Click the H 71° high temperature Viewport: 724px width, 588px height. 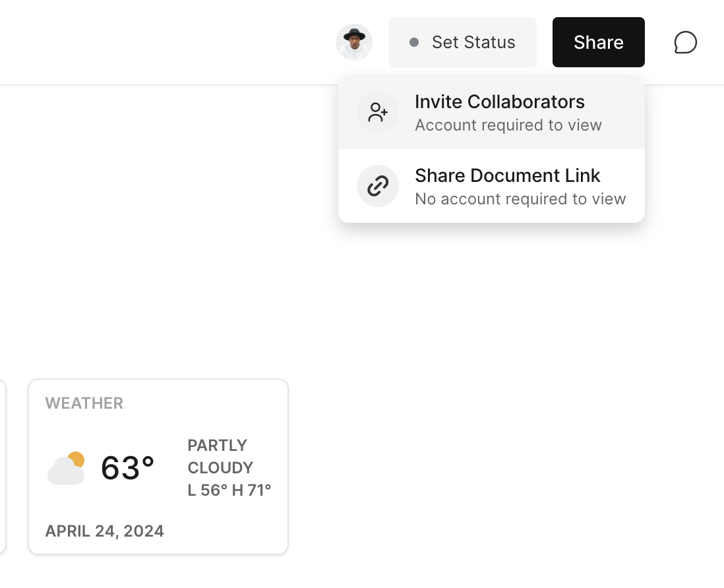pos(251,490)
